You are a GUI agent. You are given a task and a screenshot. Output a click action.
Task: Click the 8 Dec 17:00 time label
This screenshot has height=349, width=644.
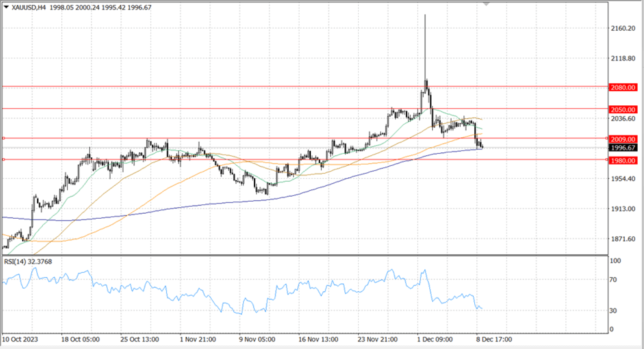click(x=494, y=340)
